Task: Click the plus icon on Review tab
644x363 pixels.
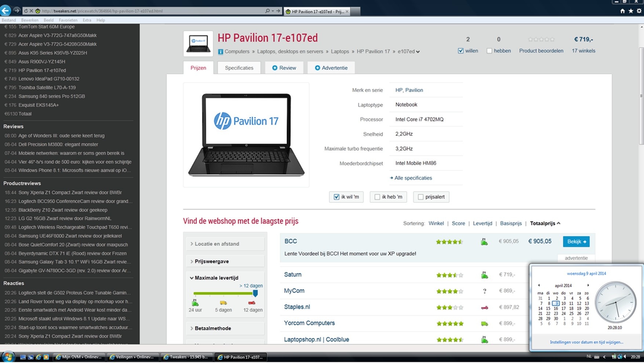Action: (274, 68)
